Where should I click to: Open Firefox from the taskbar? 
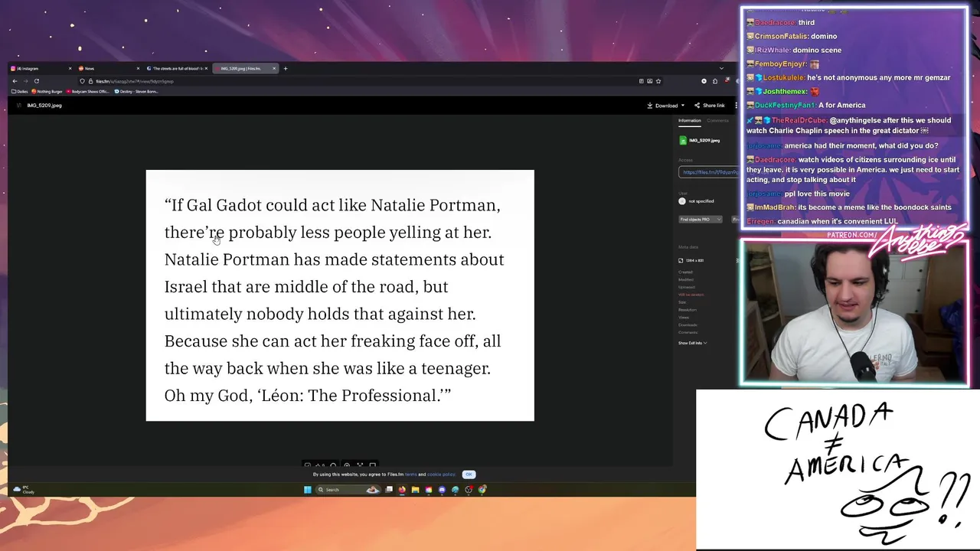(402, 490)
